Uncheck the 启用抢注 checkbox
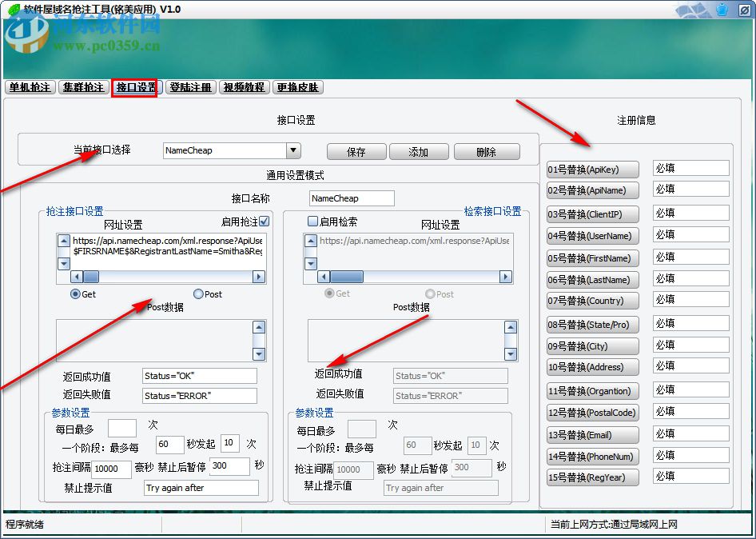756x539 pixels. click(x=264, y=222)
